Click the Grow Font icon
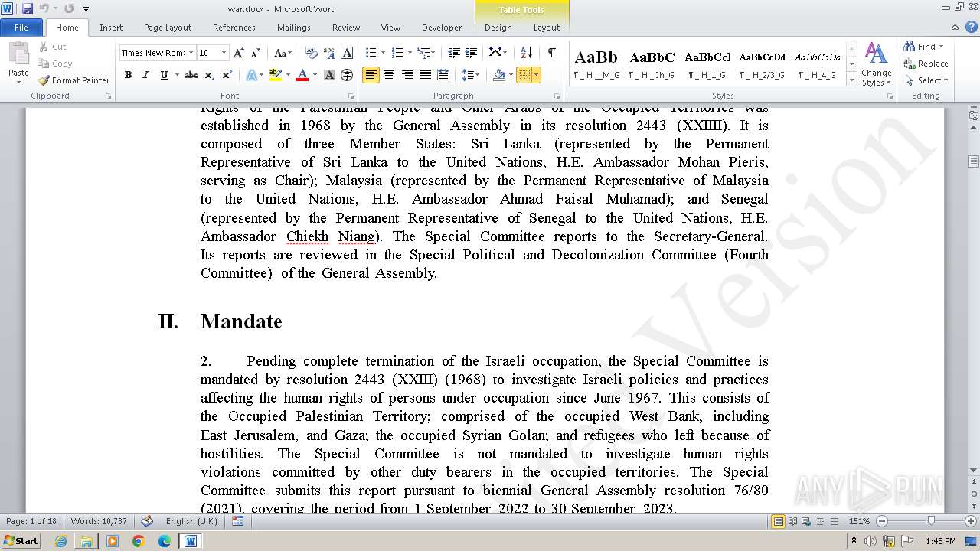This screenshot has height=551, width=980. pos(239,53)
